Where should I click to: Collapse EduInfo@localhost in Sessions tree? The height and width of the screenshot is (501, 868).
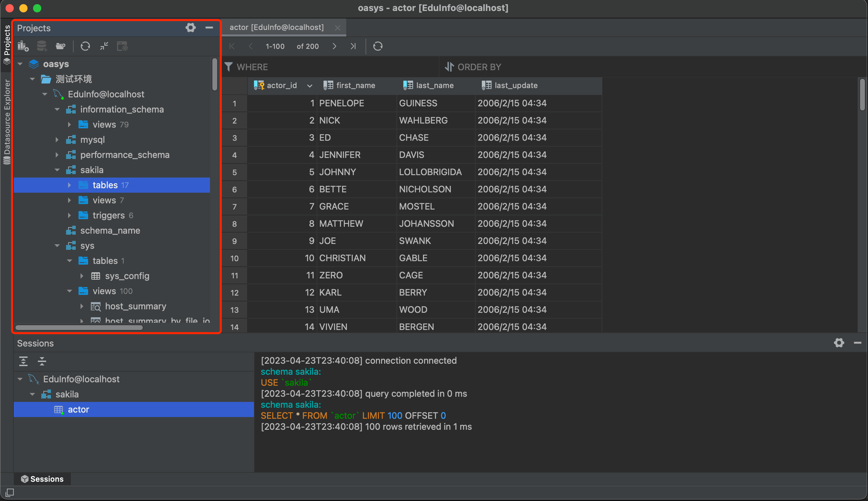(20, 379)
